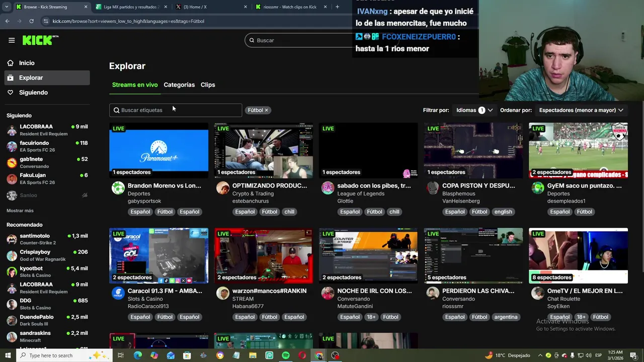
Task: Open the Paramount+ Brandon Moreno stream thumbnail
Action: (158, 150)
